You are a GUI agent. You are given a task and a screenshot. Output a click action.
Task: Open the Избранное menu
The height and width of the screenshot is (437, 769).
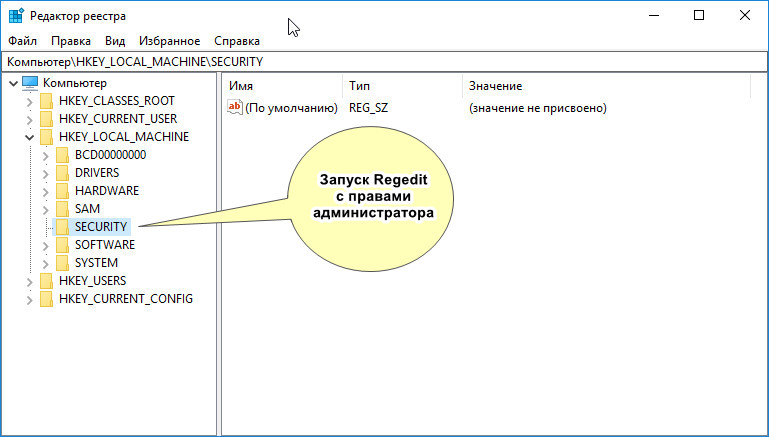pos(169,41)
